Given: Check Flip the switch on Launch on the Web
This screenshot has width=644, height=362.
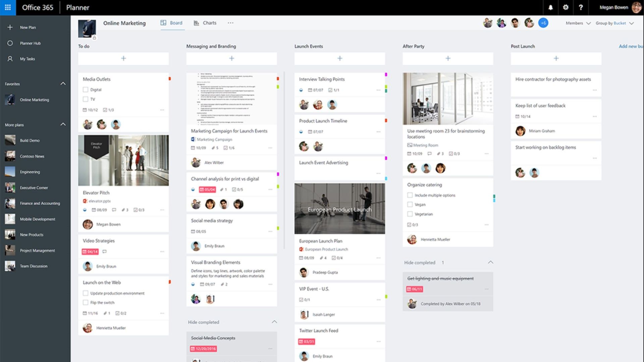Looking at the screenshot, I should point(86,302).
